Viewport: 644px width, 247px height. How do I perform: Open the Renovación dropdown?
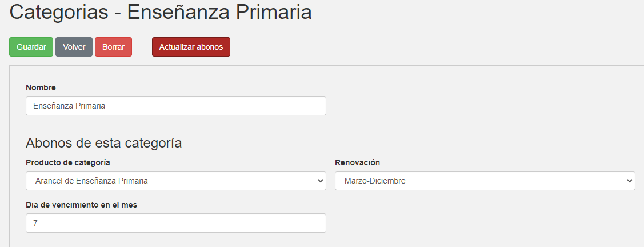point(485,181)
